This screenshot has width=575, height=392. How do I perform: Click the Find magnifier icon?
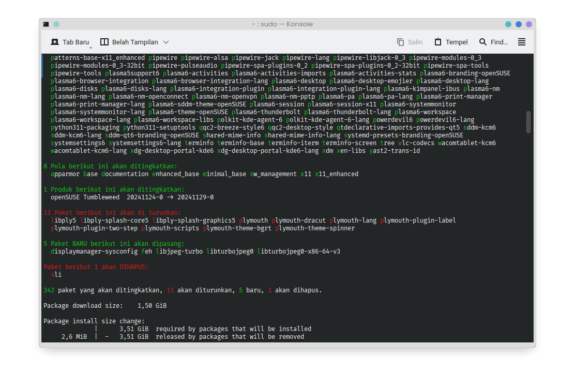click(483, 42)
